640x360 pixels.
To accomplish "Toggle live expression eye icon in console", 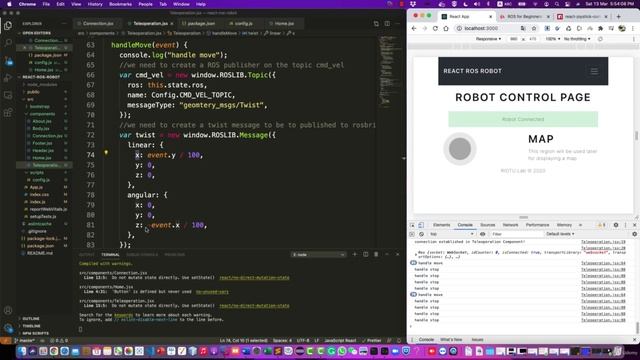I will tap(482, 234).
